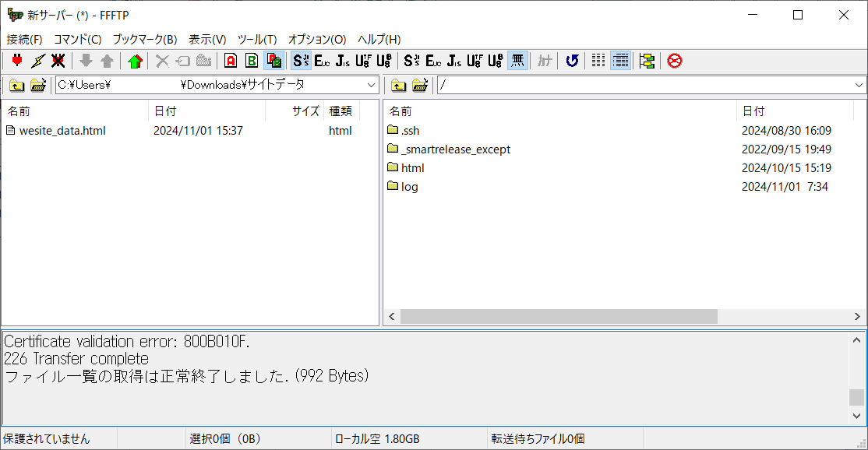Switch to ASCII transfer mode (red A)
Image resolution: width=868 pixels, height=450 pixels.
231,61
